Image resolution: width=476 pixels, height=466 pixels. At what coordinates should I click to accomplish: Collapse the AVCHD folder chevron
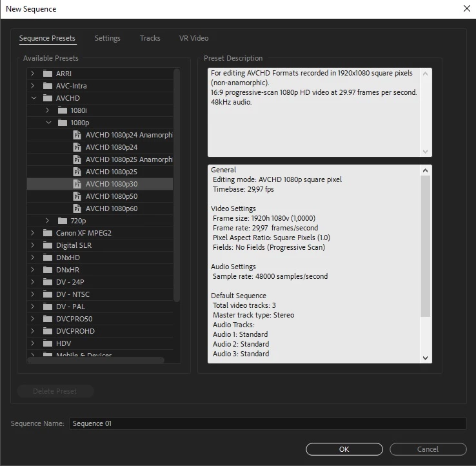coord(34,98)
